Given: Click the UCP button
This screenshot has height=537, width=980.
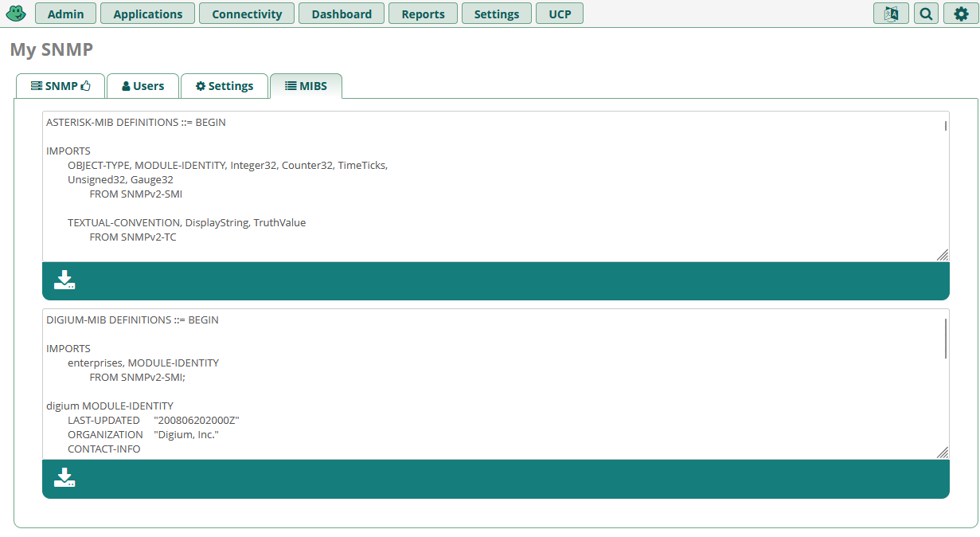Looking at the screenshot, I should 560,14.
